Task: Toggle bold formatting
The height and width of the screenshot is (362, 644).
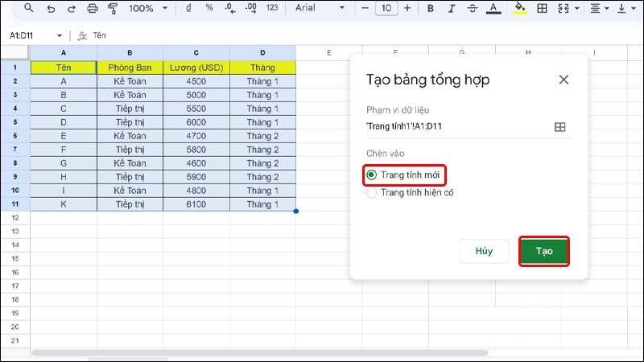Action: pos(431,8)
